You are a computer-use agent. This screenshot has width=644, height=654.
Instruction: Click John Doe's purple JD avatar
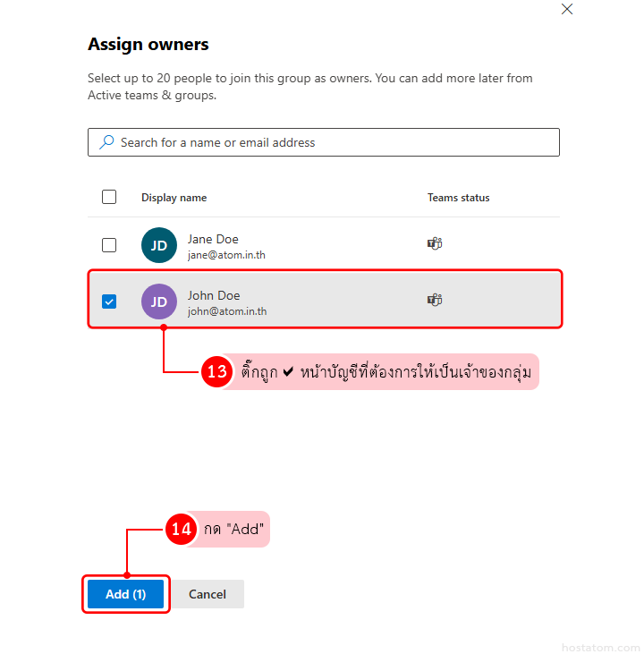pyautogui.click(x=159, y=302)
